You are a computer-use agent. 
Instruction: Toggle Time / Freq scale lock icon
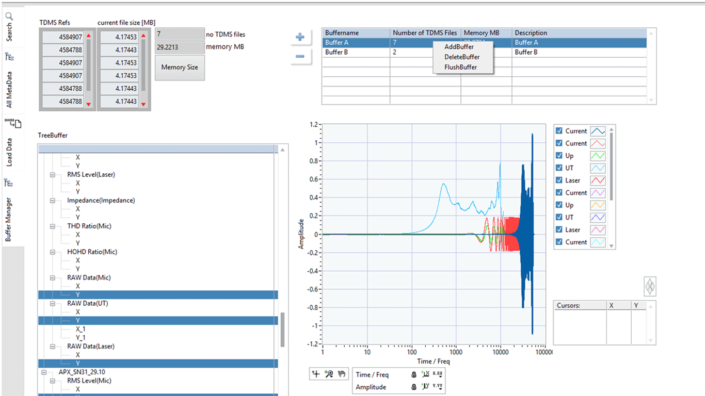coord(414,374)
